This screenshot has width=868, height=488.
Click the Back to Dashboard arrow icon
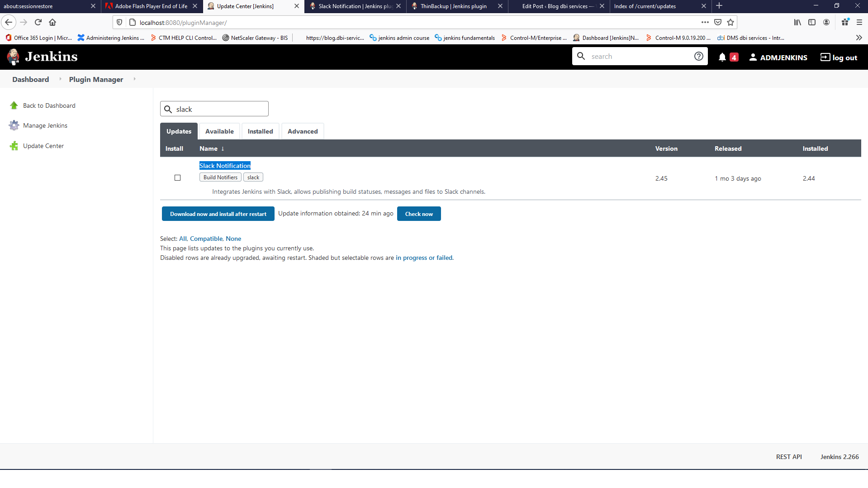pos(14,105)
